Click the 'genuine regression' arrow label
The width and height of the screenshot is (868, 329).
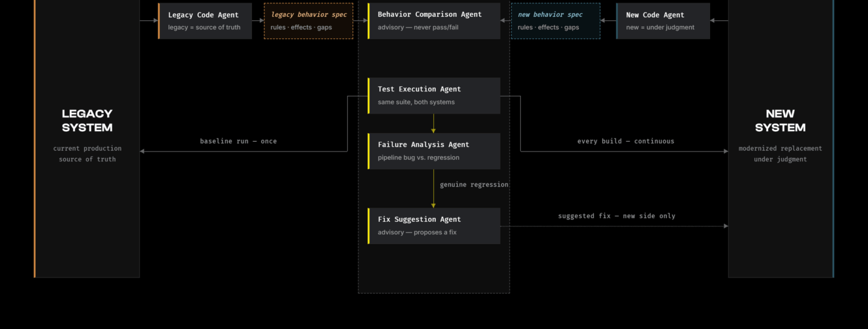tap(474, 185)
